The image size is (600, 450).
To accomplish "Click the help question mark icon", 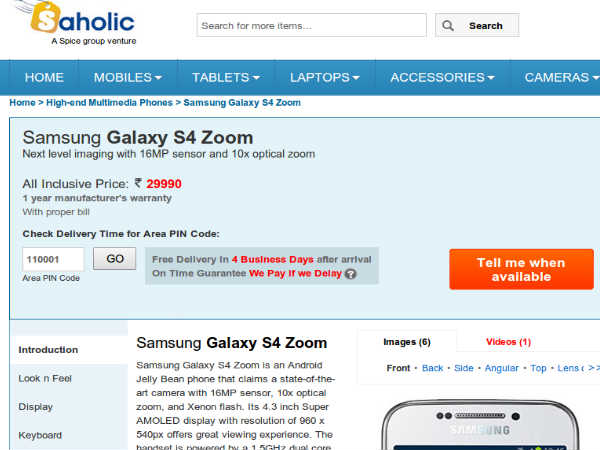I will [350, 273].
